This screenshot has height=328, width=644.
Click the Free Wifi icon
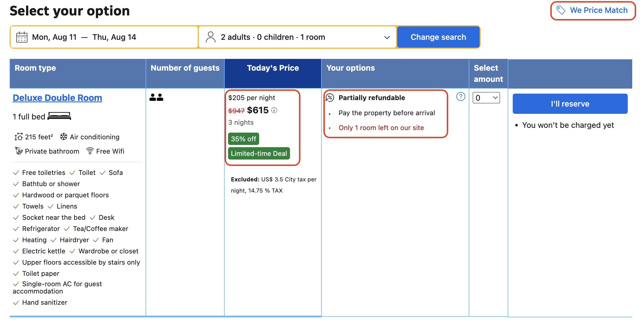pos(90,151)
